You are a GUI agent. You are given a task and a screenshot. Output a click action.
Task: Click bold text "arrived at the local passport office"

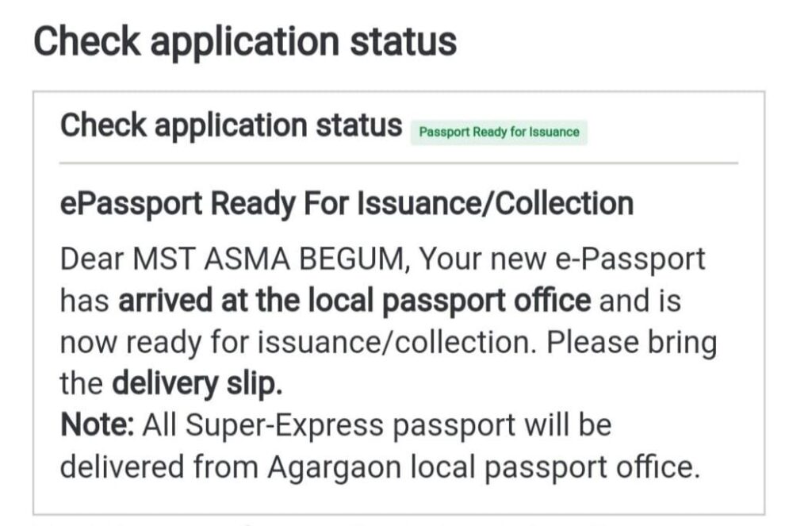(x=354, y=301)
